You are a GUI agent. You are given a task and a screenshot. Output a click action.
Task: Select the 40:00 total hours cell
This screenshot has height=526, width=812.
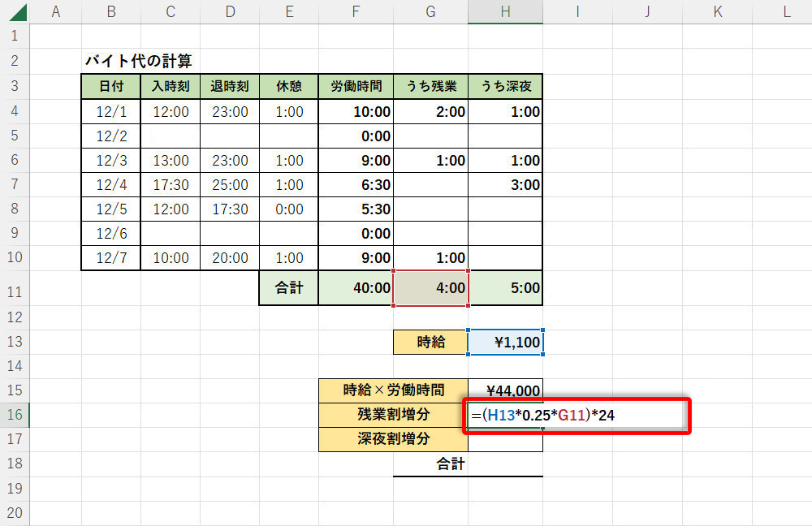(356, 288)
